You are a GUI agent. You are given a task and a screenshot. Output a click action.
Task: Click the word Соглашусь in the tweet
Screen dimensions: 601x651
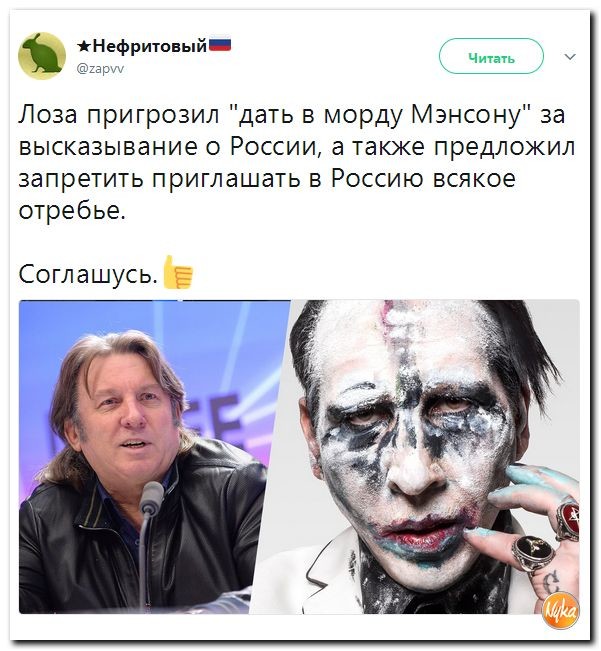[88, 274]
